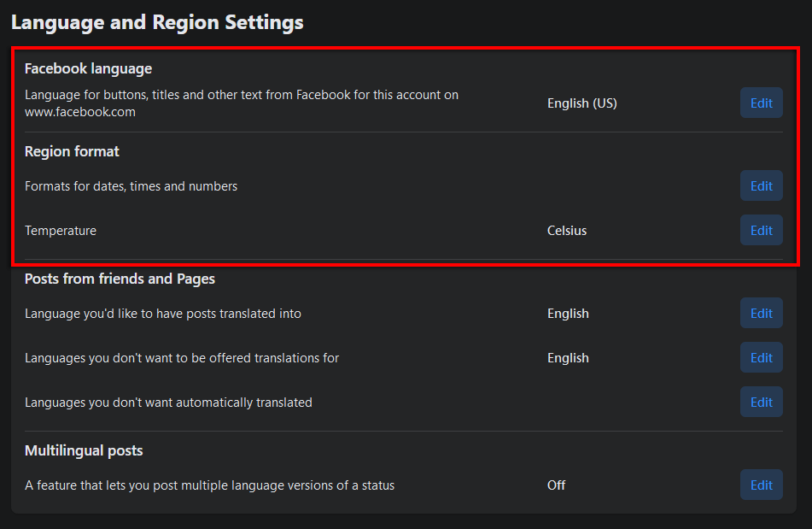
Task: Click the Celsius temperature value
Action: pos(567,231)
